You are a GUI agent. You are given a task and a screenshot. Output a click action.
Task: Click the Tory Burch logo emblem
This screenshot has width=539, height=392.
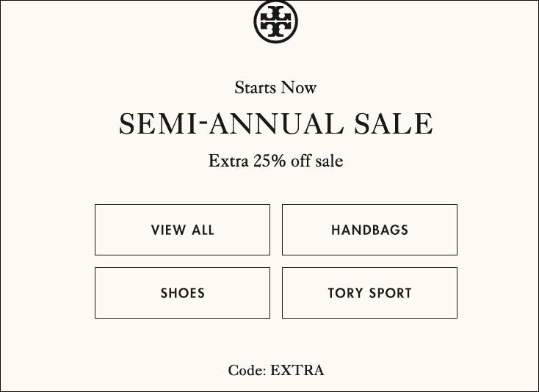coord(275,21)
